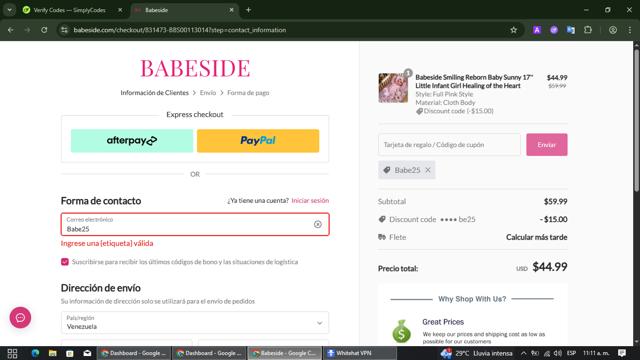This screenshot has width=640, height=360.
Task: Open the purple A extension
Action: click(537, 30)
